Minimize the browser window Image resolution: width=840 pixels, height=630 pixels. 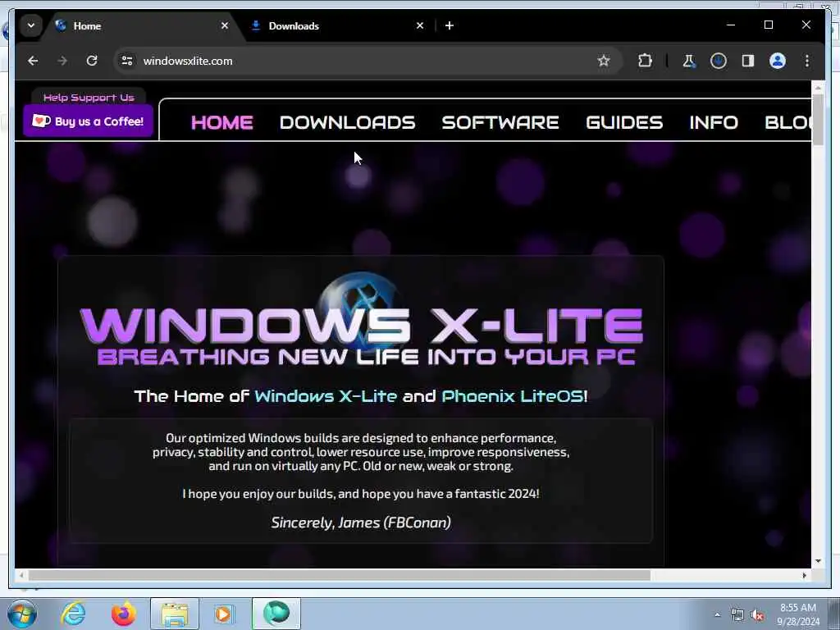731,25
